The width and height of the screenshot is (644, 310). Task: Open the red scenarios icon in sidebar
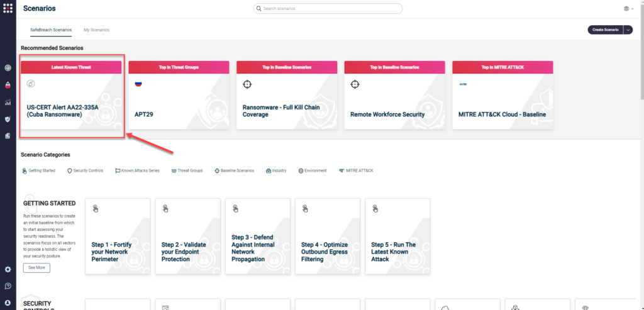(x=8, y=85)
